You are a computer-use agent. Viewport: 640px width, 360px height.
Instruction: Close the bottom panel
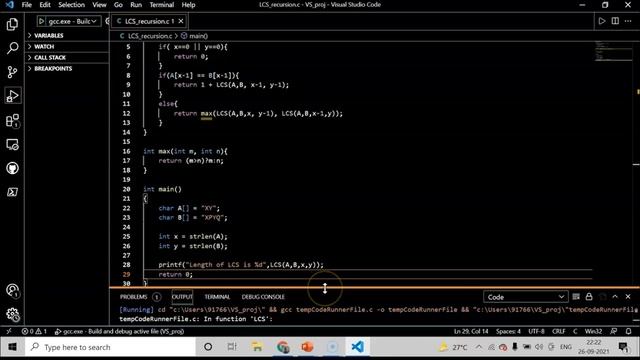tap(628, 297)
